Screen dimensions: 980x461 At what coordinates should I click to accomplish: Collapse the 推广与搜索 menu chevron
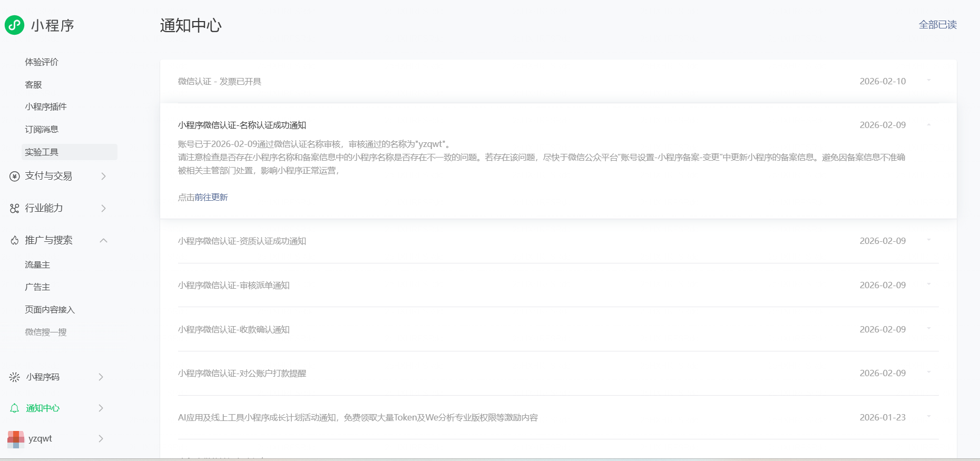(x=103, y=240)
